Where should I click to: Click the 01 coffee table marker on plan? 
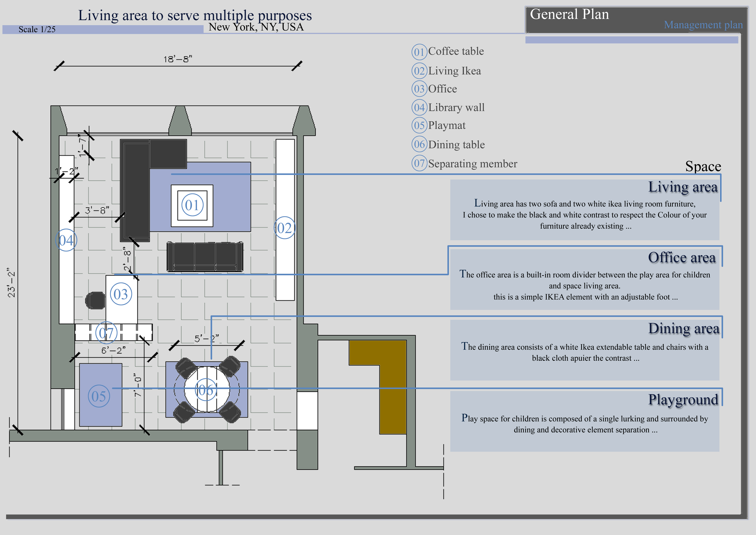(x=192, y=205)
